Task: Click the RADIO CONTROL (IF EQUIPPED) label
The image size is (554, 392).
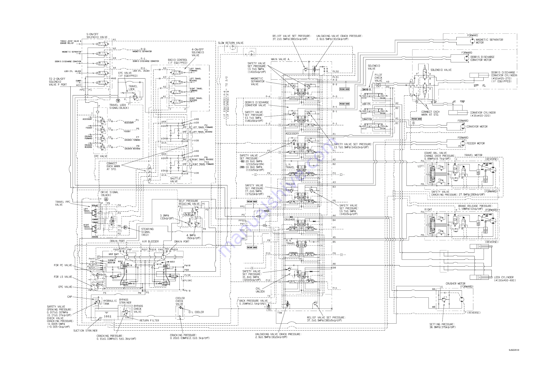Action: [178, 61]
